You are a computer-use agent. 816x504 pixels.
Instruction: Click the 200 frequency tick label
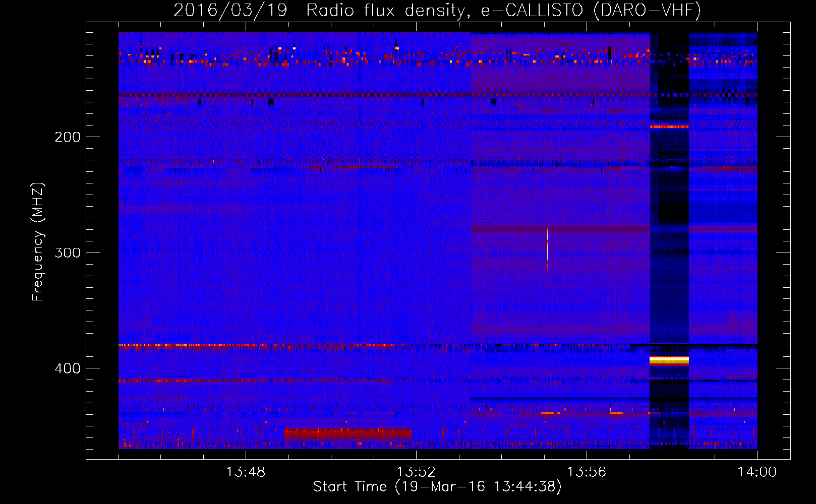68,137
